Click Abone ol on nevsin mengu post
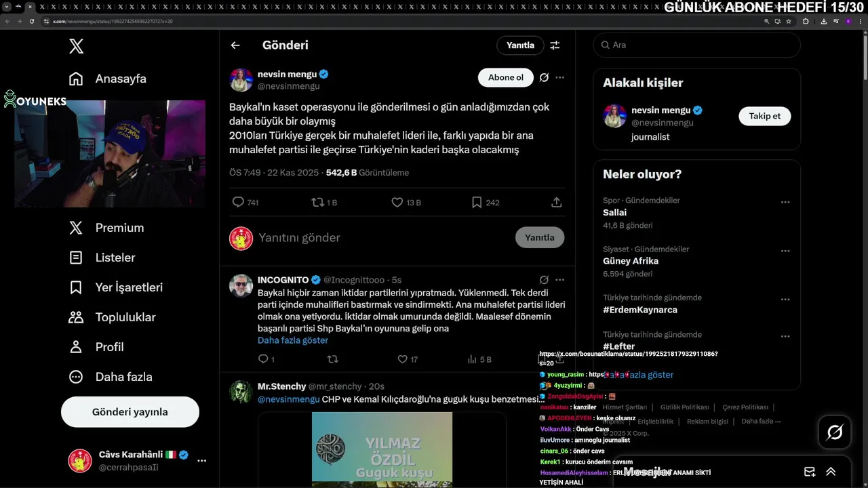This screenshot has height=488, width=868. pos(506,78)
